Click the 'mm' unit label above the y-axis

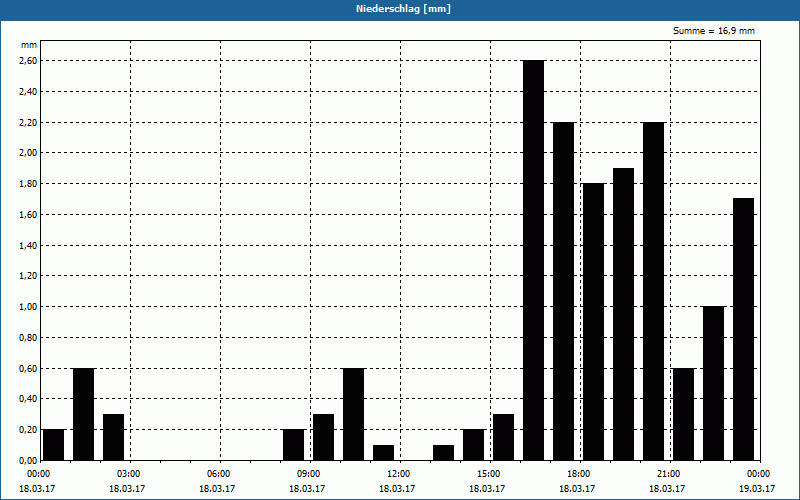coord(29,45)
